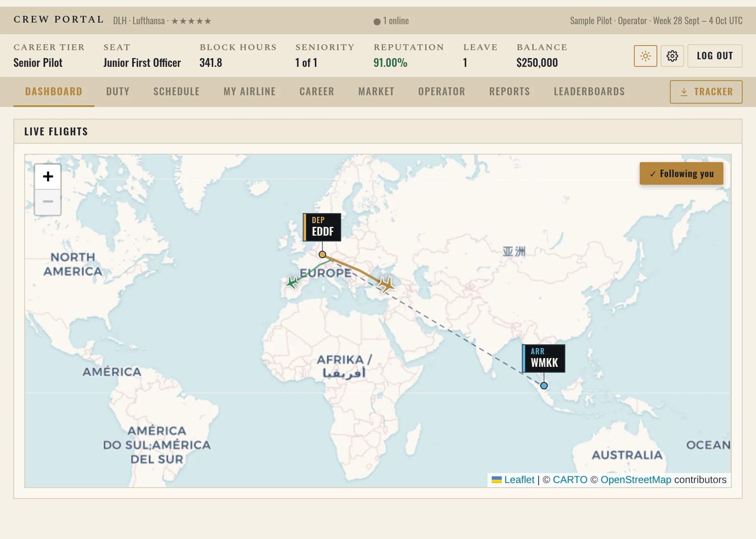Click the Senior Pilot career tier

pyautogui.click(x=38, y=63)
